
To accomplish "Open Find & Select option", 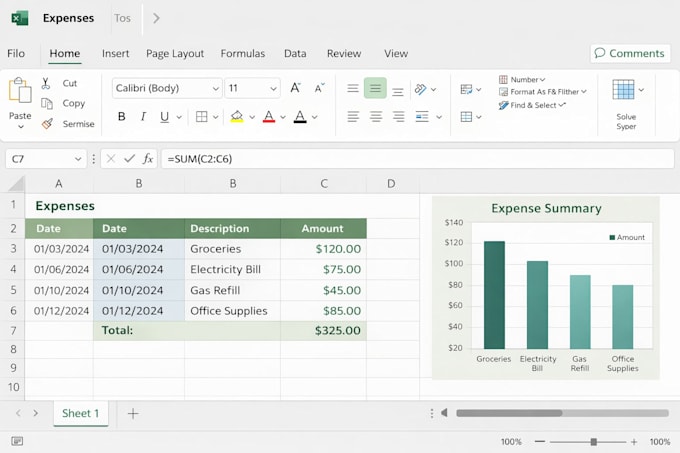I will click(533, 105).
